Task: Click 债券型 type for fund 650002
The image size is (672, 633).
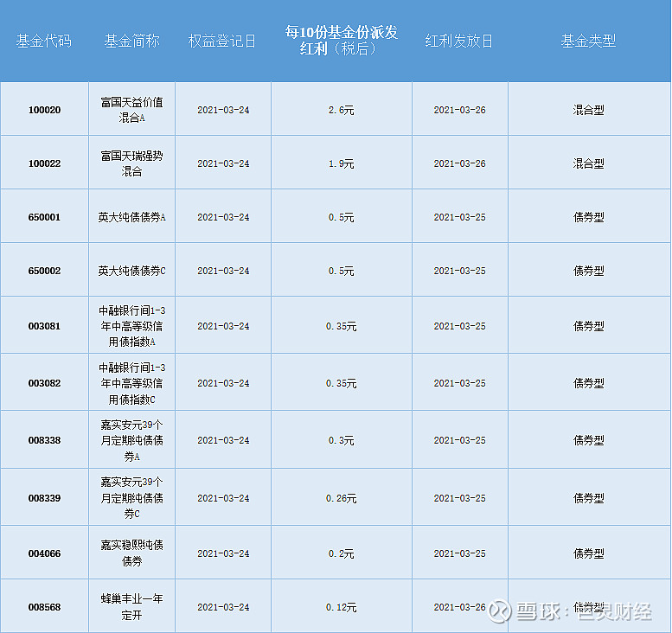Action: (588, 271)
